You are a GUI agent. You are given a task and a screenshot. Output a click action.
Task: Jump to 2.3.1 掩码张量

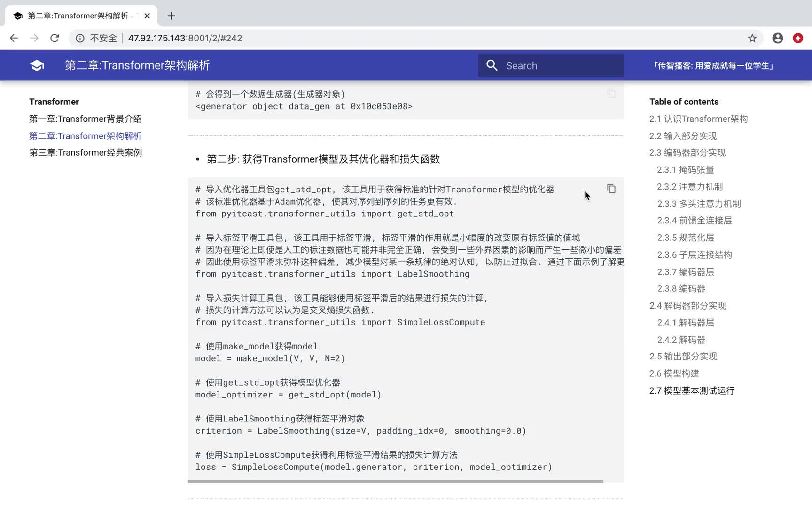[x=686, y=170]
